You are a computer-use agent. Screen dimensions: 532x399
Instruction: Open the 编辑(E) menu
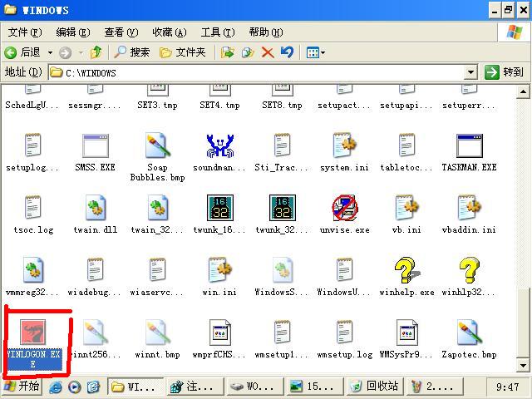click(x=73, y=32)
